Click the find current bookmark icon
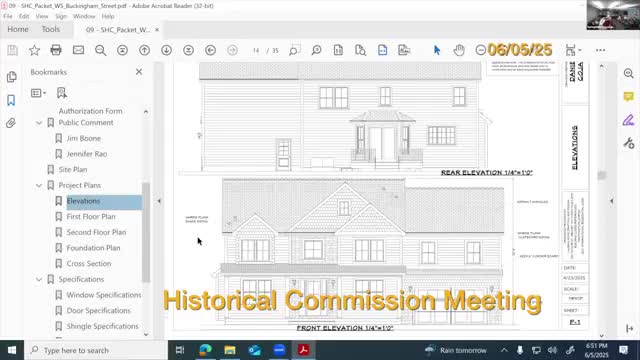This screenshot has height=360, width=640. 62,93
